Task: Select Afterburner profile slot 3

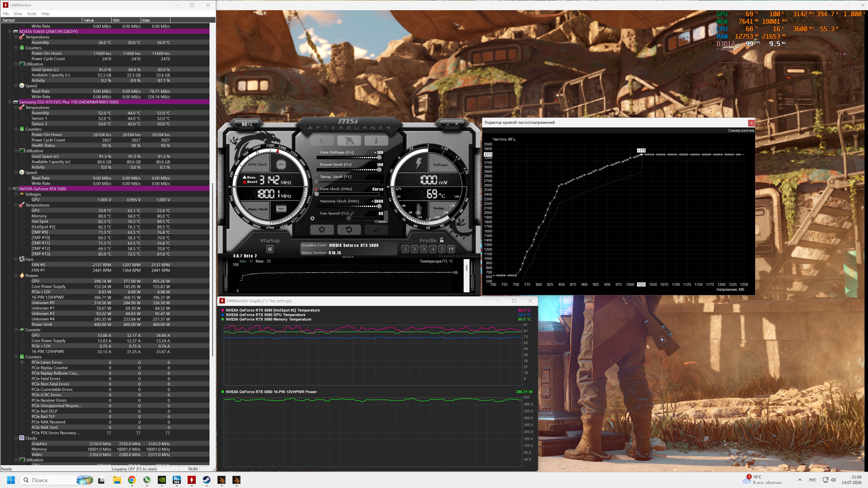Action: [x=424, y=249]
